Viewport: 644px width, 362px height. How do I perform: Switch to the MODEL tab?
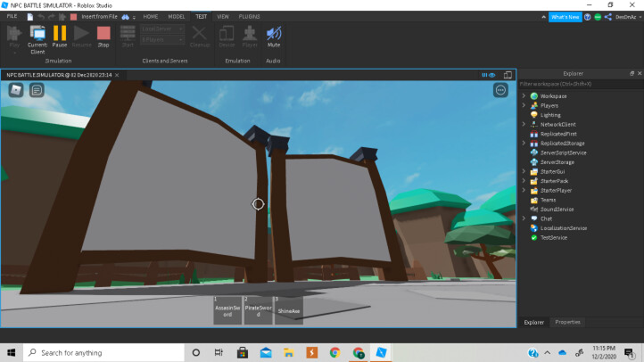177,17
